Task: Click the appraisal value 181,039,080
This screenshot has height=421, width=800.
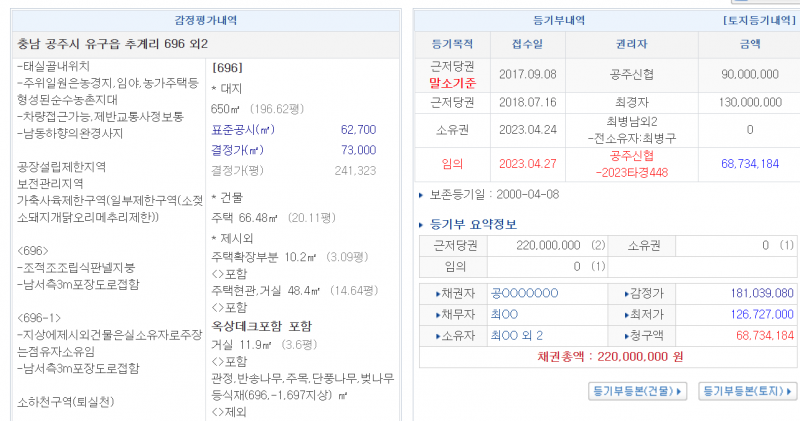Action: tap(763, 293)
